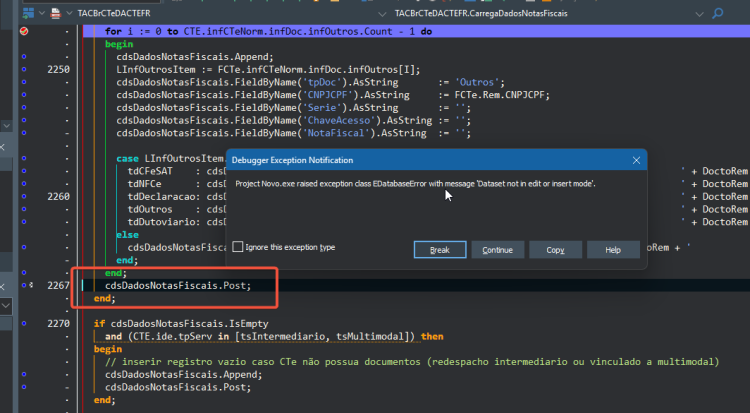This screenshot has width=750, height=413.
Task: Enable the Ignore this exception type checkbox
Action: coord(238,247)
